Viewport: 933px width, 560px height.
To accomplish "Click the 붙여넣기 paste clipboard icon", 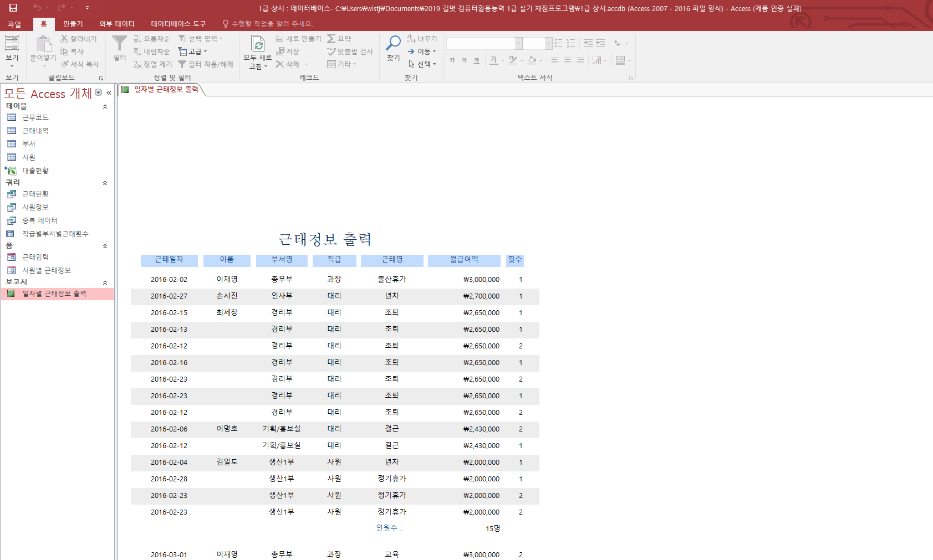I will (43, 44).
